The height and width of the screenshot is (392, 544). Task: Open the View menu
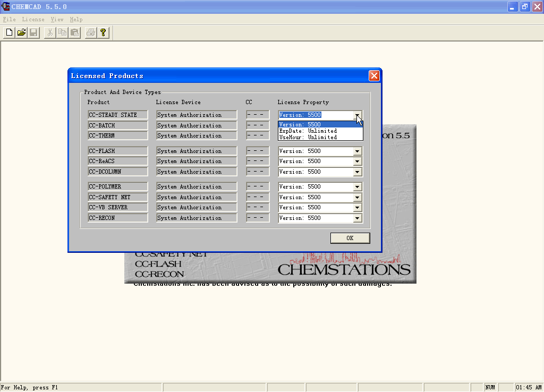(57, 20)
